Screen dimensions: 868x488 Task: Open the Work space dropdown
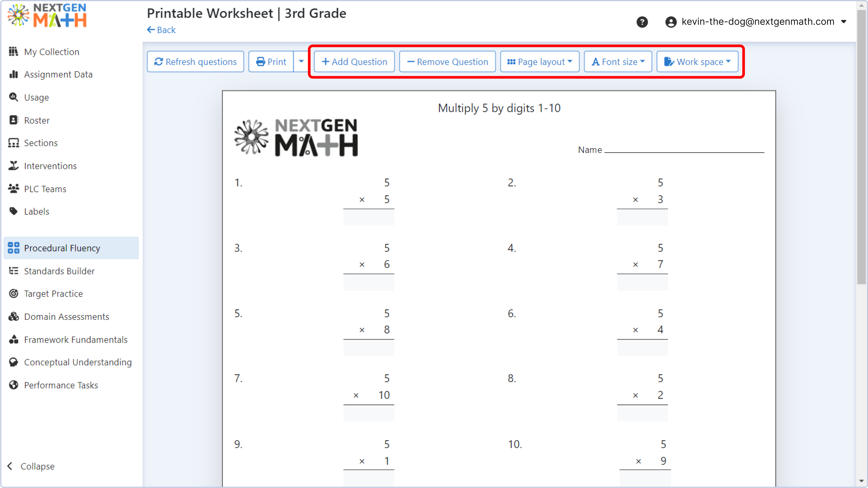697,62
